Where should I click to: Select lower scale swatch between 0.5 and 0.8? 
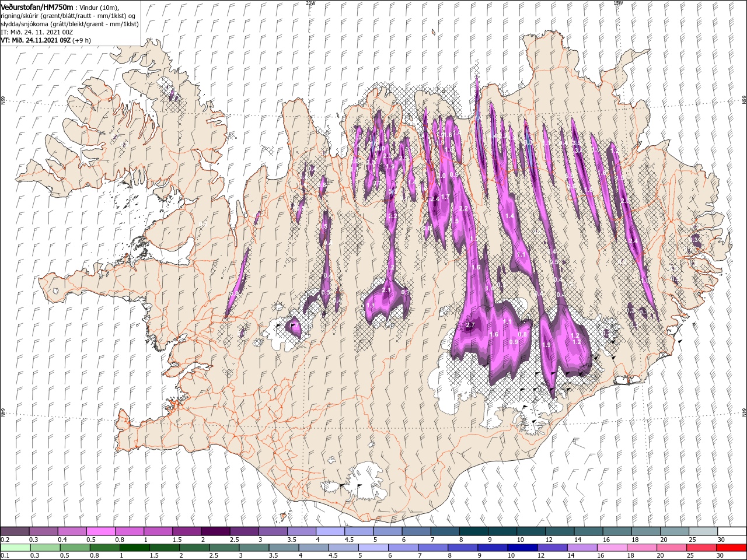click(75, 547)
